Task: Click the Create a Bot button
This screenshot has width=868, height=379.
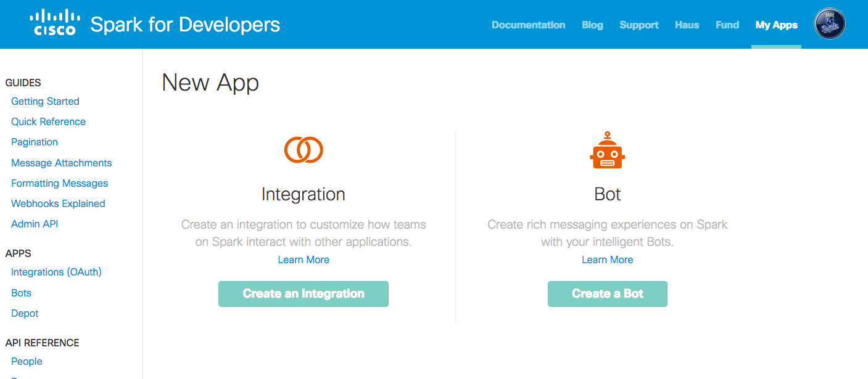Action: [x=608, y=294]
